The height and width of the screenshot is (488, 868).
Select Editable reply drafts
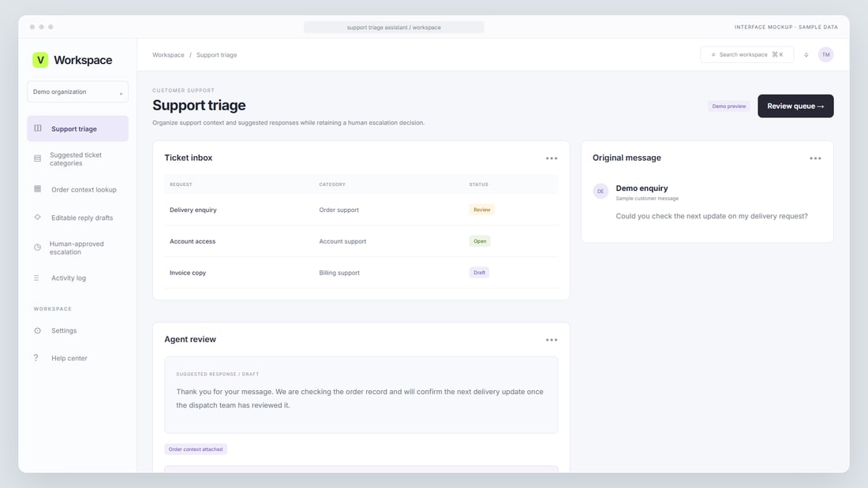(x=77, y=218)
